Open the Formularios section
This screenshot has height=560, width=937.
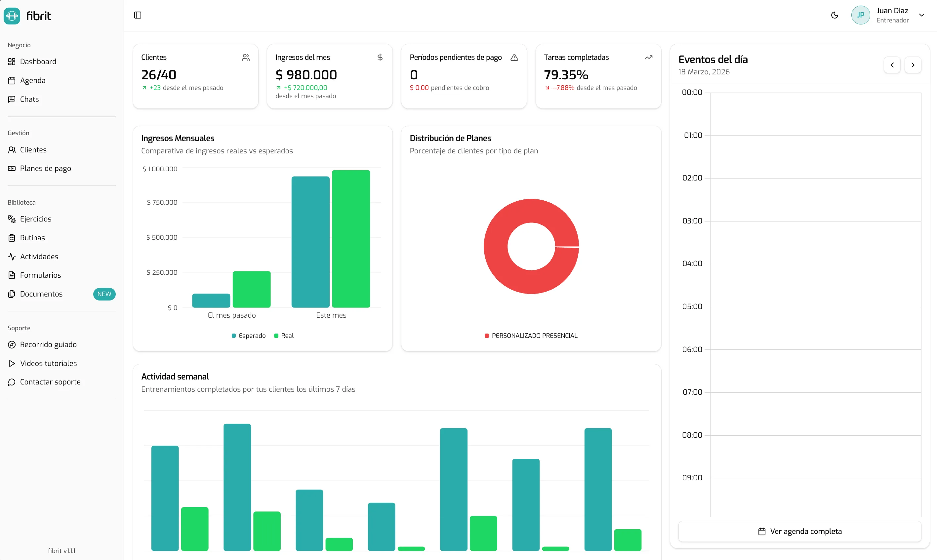(40, 275)
